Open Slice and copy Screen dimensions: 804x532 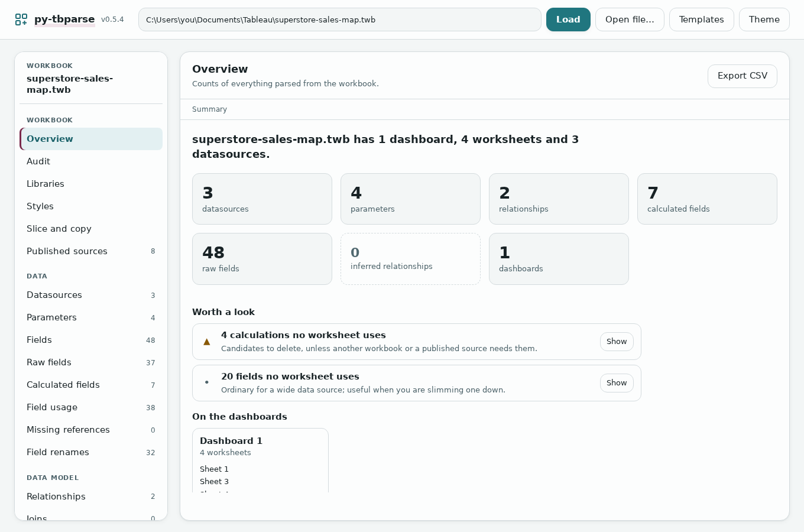[91, 229]
